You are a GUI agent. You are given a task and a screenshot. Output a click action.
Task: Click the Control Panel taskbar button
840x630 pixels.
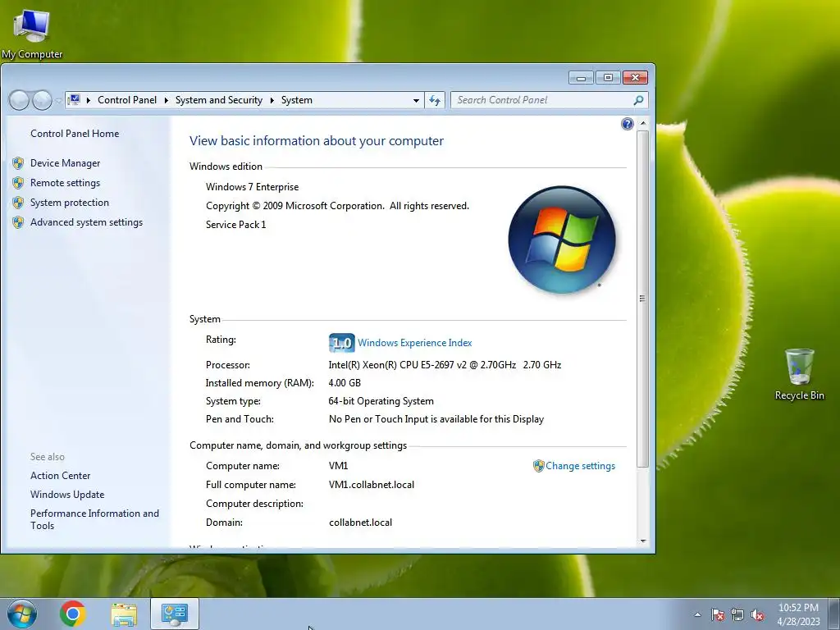pyautogui.click(x=174, y=614)
